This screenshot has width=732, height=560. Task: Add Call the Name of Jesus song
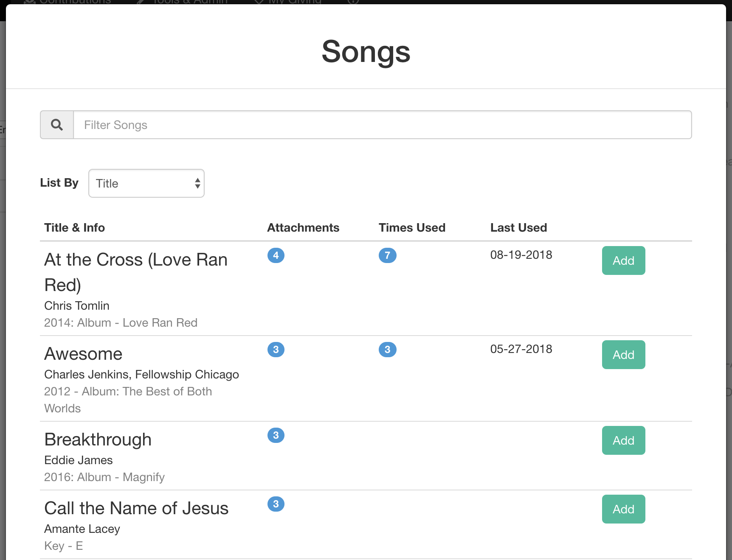click(x=623, y=509)
